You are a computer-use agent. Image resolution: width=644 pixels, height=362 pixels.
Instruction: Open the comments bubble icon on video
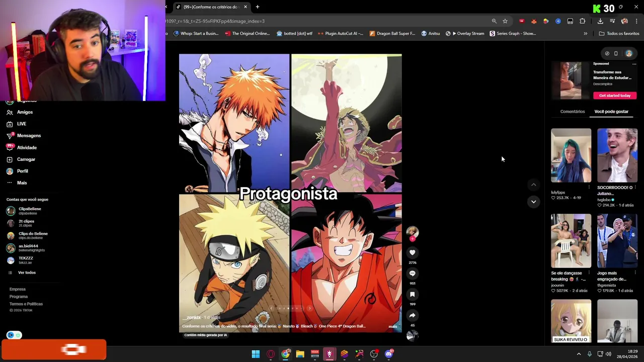[412, 273]
